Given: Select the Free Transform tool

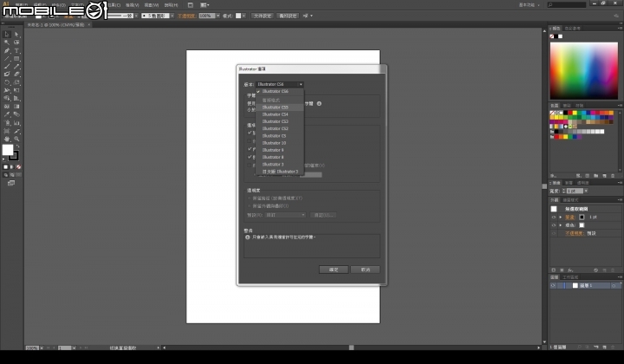Looking at the screenshot, I should (16, 91).
